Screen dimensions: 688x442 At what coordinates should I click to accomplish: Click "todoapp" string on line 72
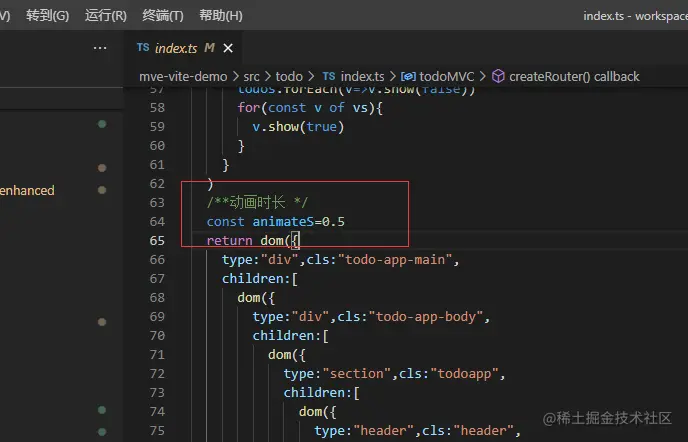tap(465, 374)
